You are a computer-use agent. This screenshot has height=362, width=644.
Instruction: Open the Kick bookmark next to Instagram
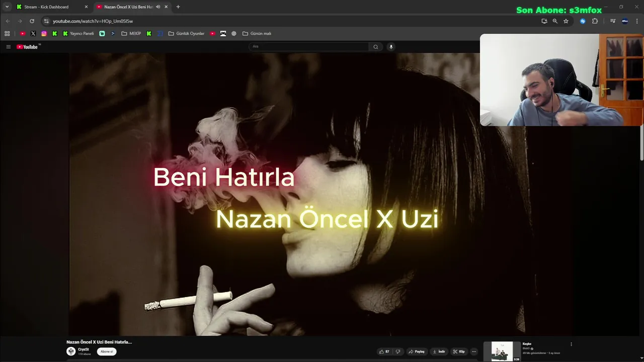pos(55,34)
